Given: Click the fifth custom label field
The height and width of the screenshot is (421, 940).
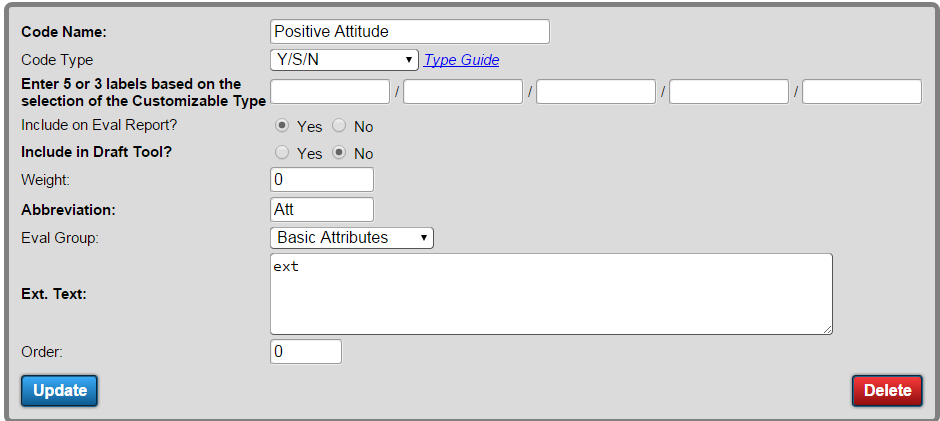Looking at the screenshot, I should tap(862, 92).
